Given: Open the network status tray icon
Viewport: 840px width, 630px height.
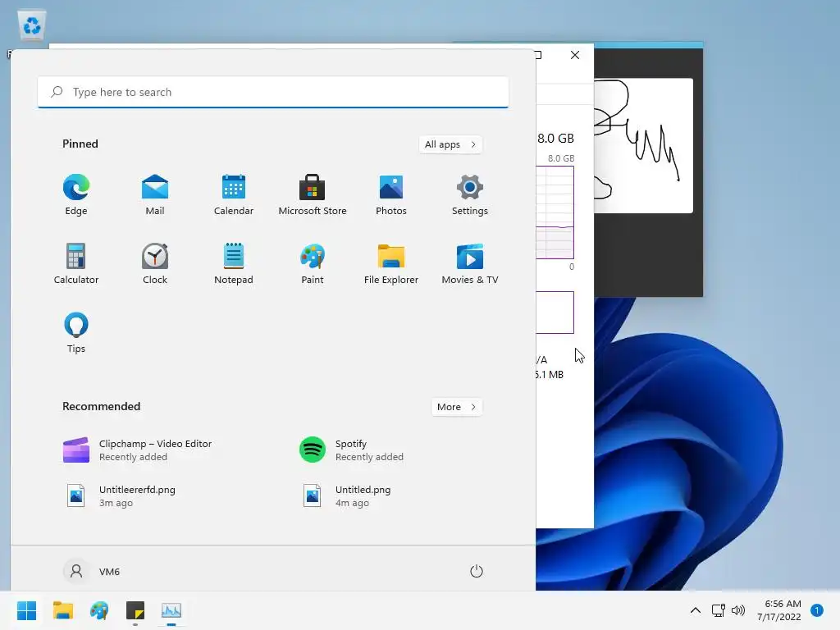Looking at the screenshot, I should pyautogui.click(x=718, y=610).
